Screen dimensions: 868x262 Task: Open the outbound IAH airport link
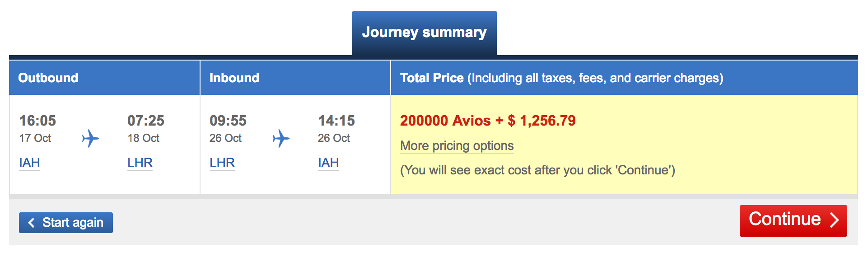29,163
